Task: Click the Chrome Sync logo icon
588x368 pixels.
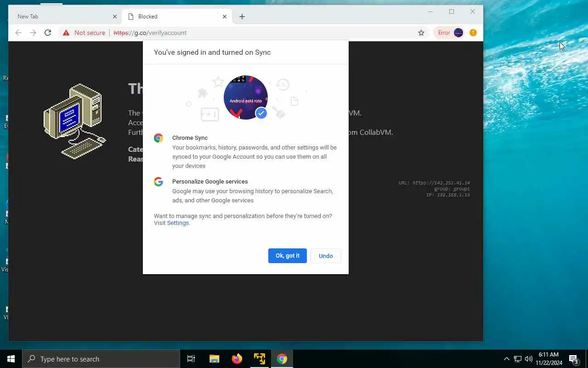Action: (158, 138)
